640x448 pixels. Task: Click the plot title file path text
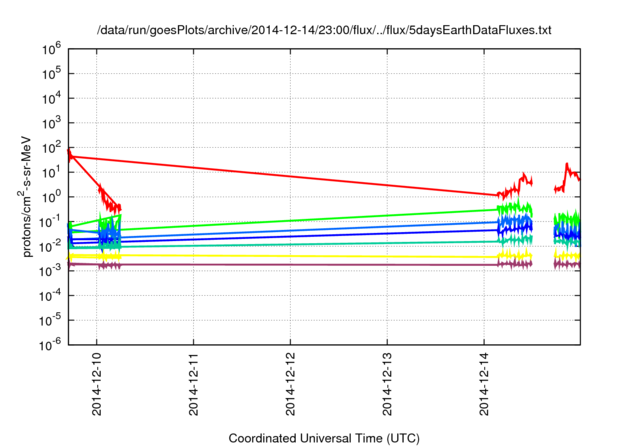pos(324,30)
